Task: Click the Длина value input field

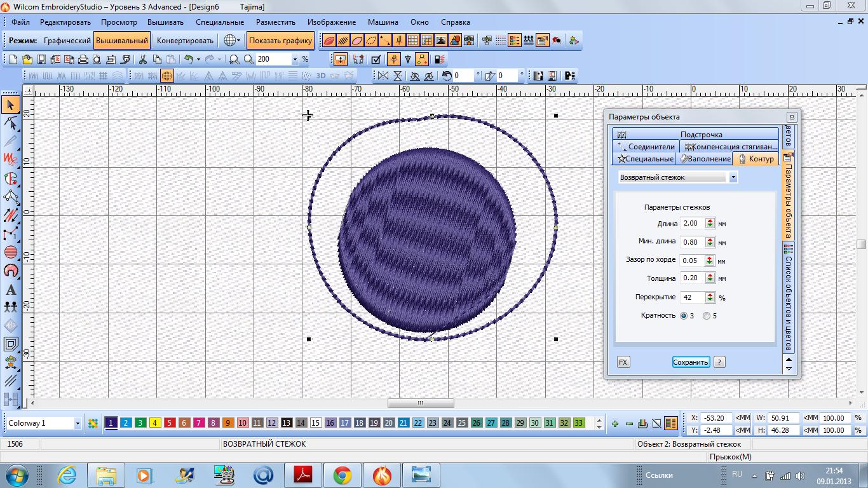Action: click(x=691, y=224)
